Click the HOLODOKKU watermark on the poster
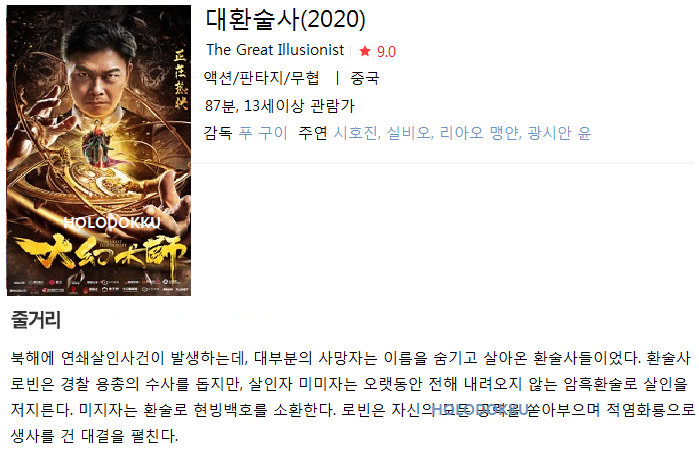The height and width of the screenshot is (454, 699). (x=112, y=223)
